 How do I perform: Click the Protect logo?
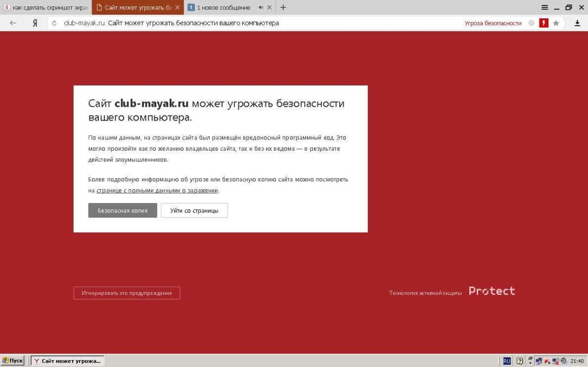click(492, 291)
